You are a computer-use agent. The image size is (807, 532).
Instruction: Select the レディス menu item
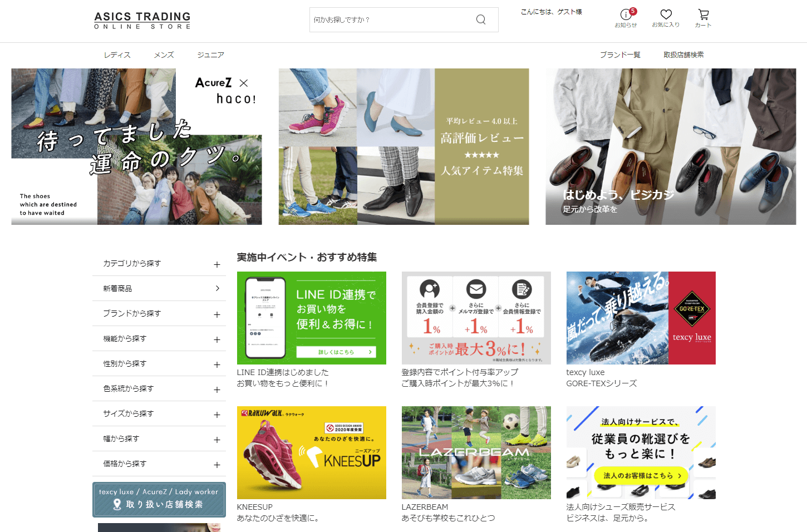tap(117, 55)
